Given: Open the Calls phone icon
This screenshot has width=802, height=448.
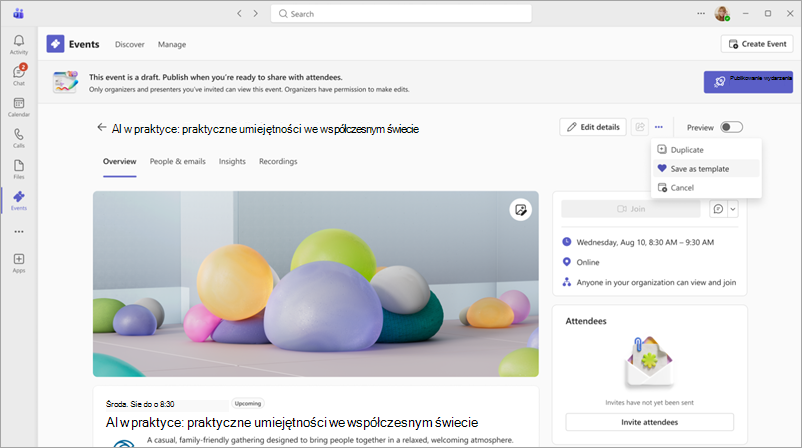Looking at the screenshot, I should [x=19, y=138].
